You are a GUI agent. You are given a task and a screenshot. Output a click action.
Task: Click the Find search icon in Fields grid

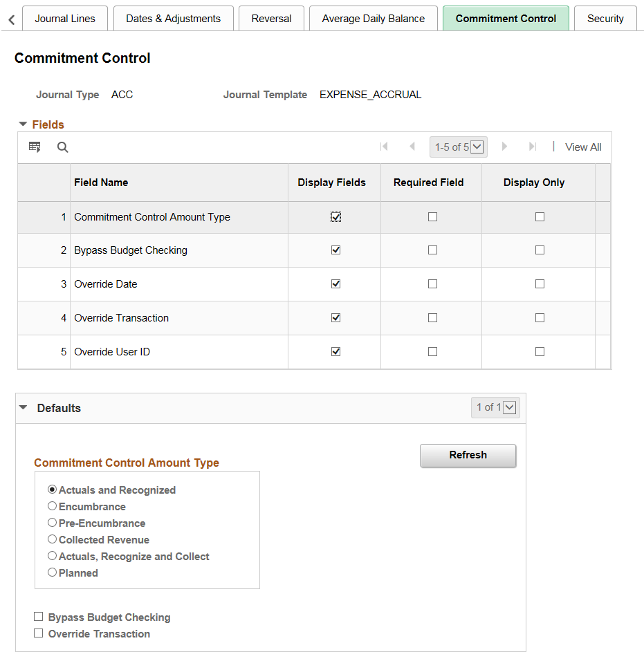click(62, 147)
